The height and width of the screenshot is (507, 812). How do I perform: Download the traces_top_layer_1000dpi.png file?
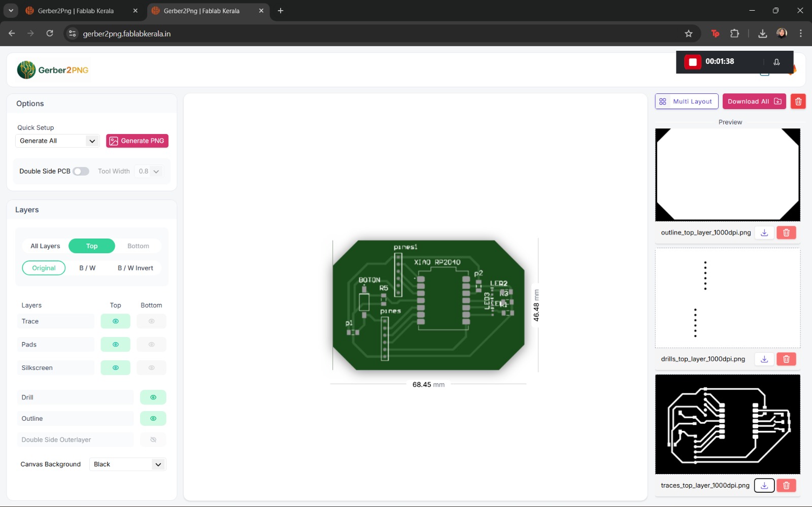764,485
